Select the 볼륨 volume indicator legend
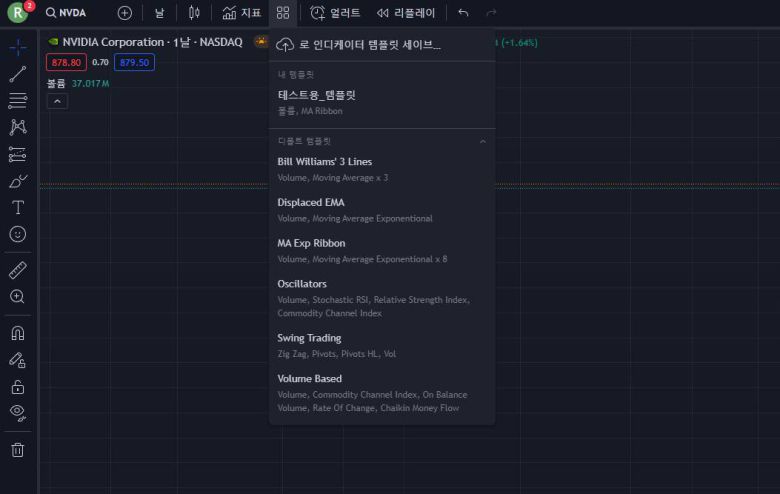This screenshot has width=780, height=494. click(x=56, y=84)
